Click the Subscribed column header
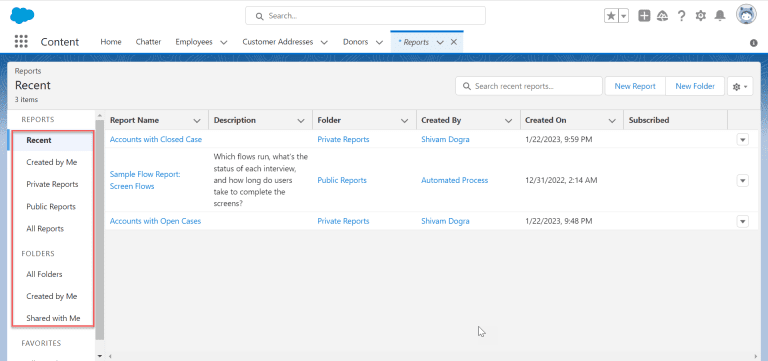 point(675,120)
